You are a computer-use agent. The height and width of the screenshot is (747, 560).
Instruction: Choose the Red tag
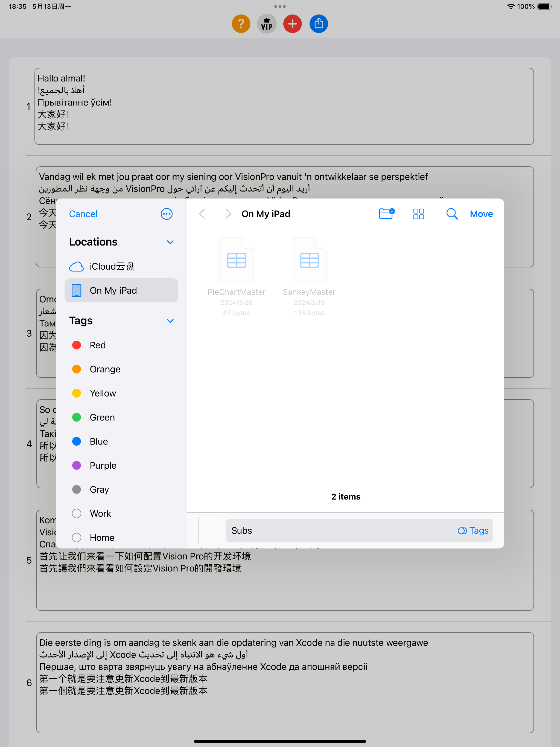[x=121, y=345]
